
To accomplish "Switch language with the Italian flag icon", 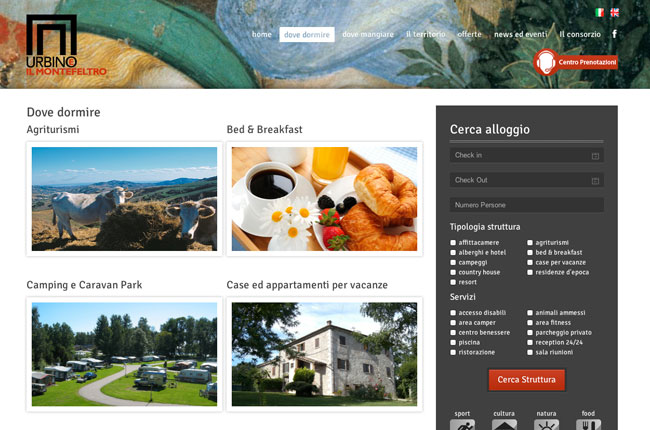I will [599, 12].
